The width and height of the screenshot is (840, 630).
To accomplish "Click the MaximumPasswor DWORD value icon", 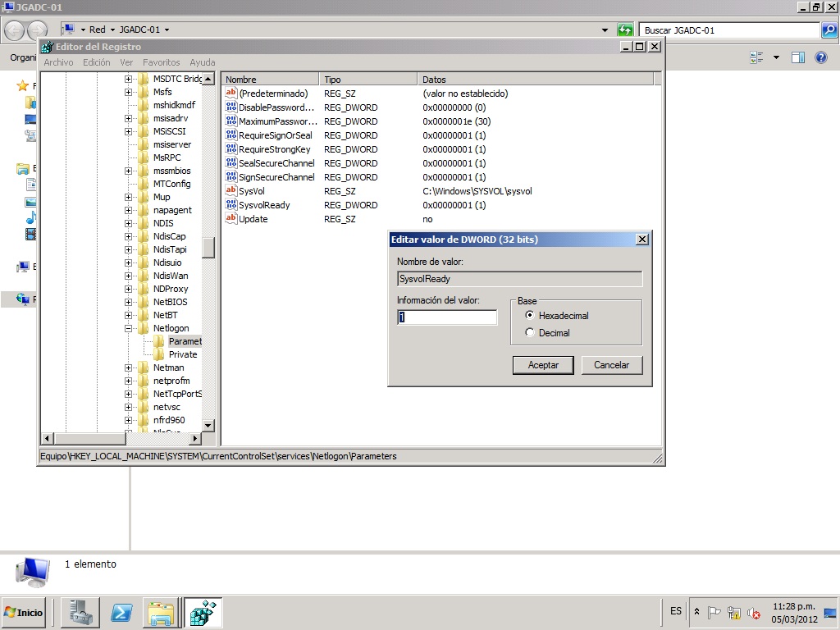I will 231,121.
